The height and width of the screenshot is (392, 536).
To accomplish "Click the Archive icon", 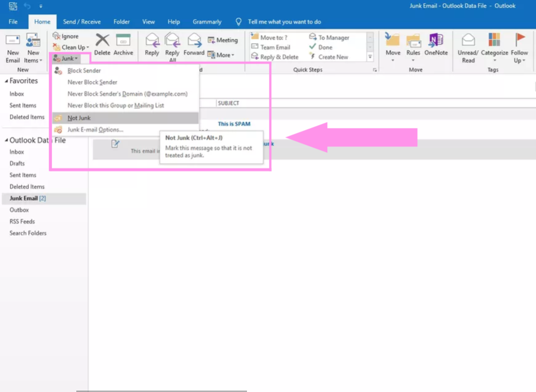I will point(123,41).
